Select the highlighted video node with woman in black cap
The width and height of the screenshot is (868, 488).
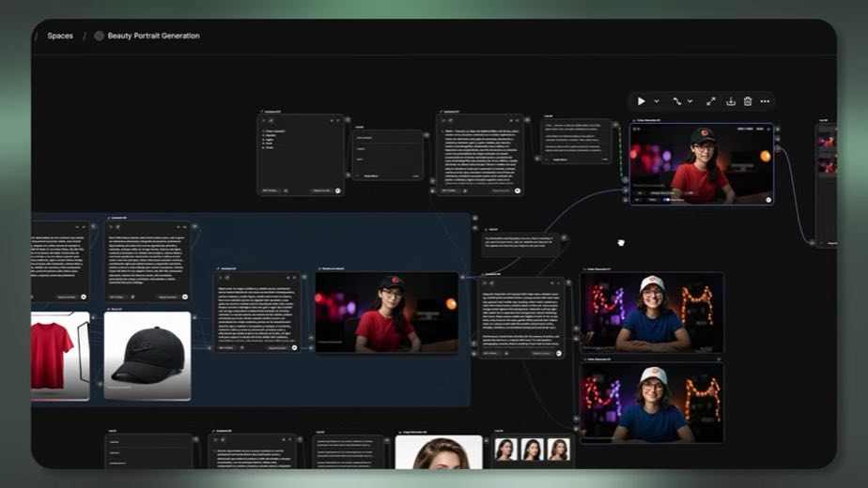[x=702, y=164]
